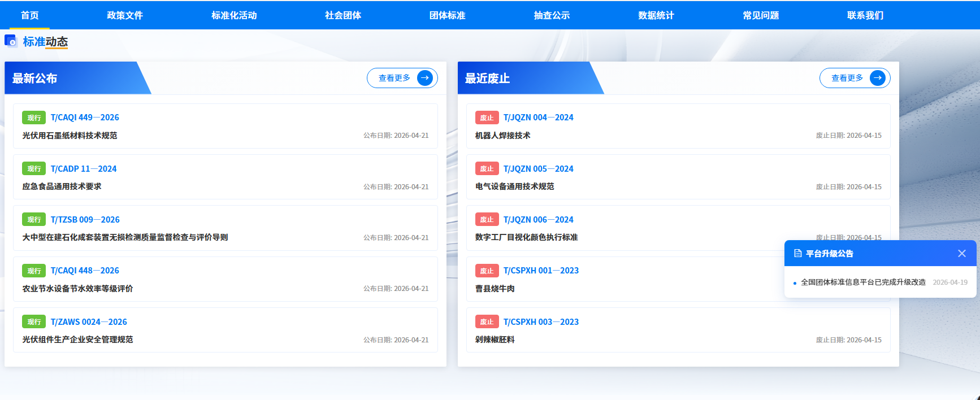Click arrow icon in 最新公布 查看更多

coord(424,78)
